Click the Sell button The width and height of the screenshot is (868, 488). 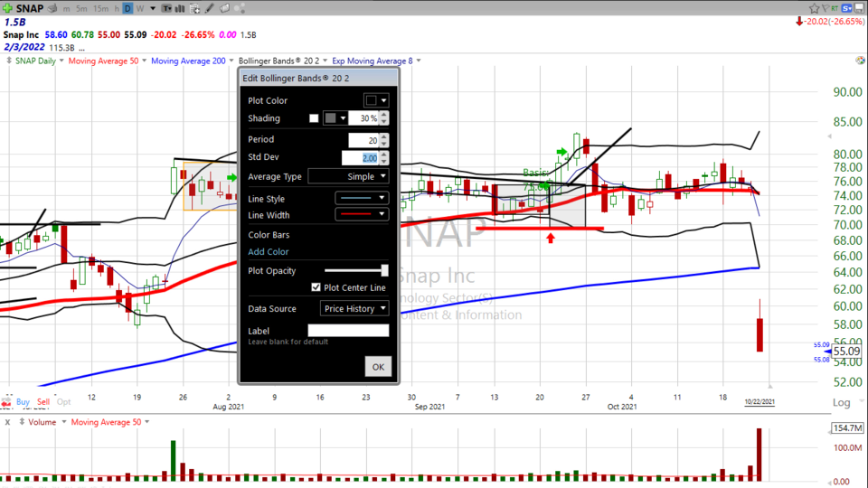tap(43, 402)
